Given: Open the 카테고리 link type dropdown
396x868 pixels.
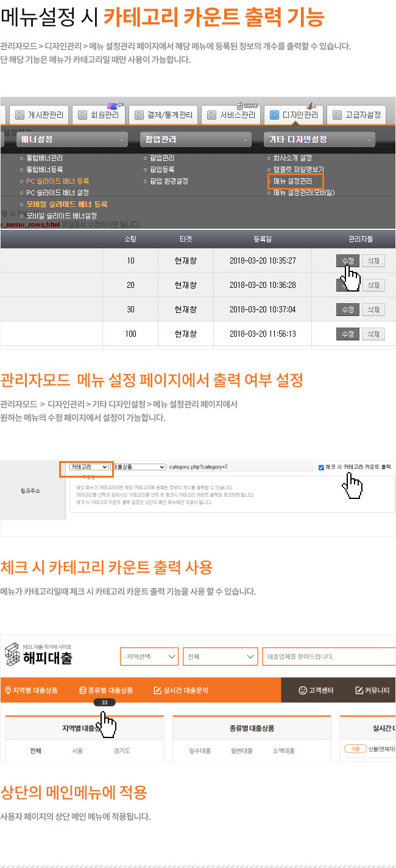Looking at the screenshot, I should pyautogui.click(x=90, y=467).
